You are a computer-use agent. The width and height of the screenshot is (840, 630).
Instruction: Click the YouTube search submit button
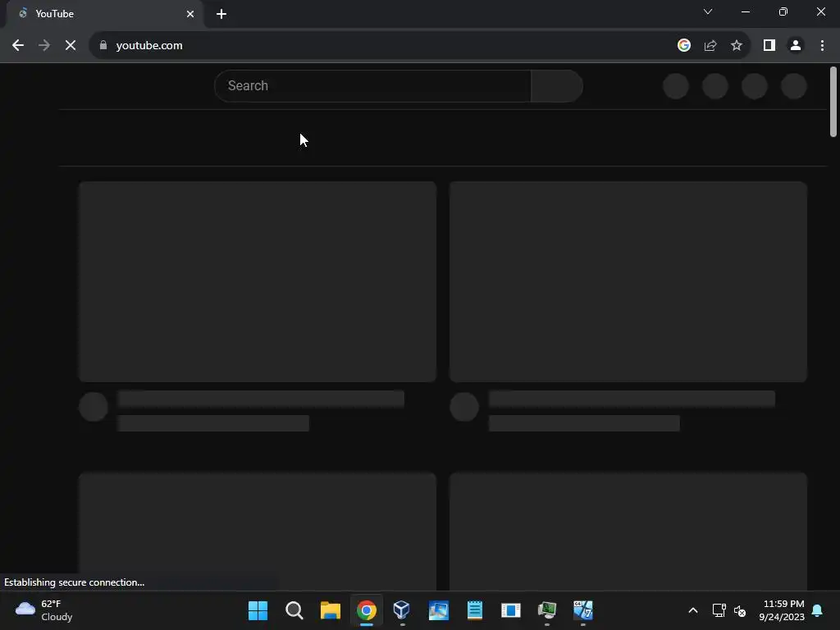[557, 85]
